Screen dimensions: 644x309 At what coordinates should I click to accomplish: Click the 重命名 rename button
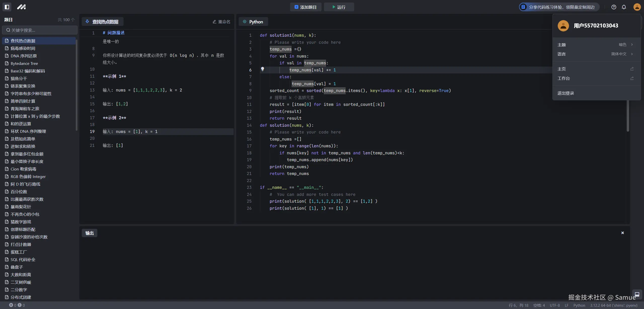coord(221,22)
